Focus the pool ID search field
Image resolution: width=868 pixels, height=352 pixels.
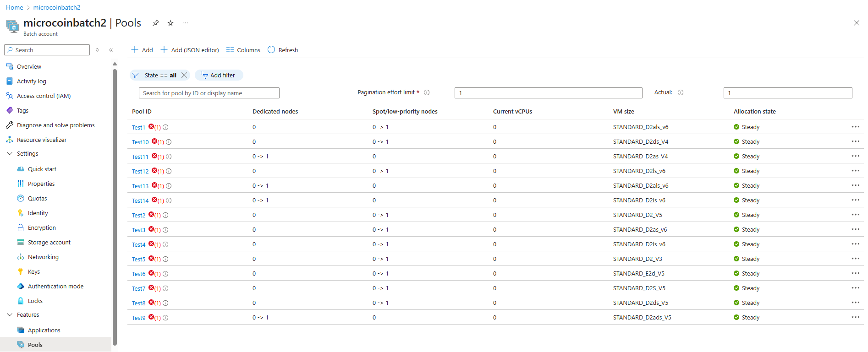(x=209, y=93)
